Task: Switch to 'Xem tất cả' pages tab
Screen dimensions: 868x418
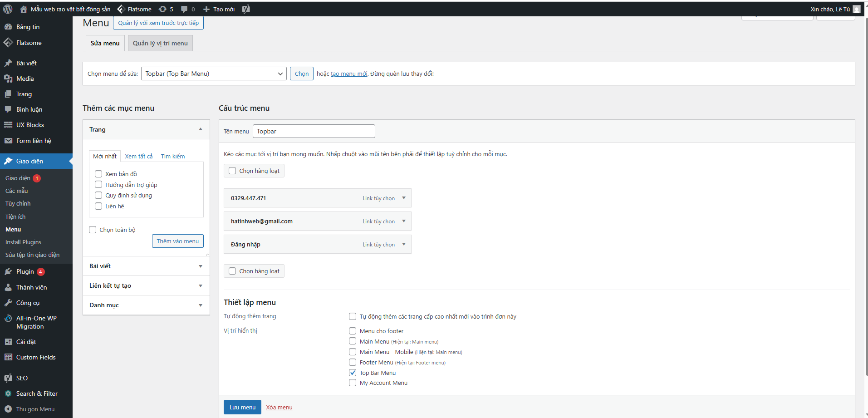Action: pos(138,156)
